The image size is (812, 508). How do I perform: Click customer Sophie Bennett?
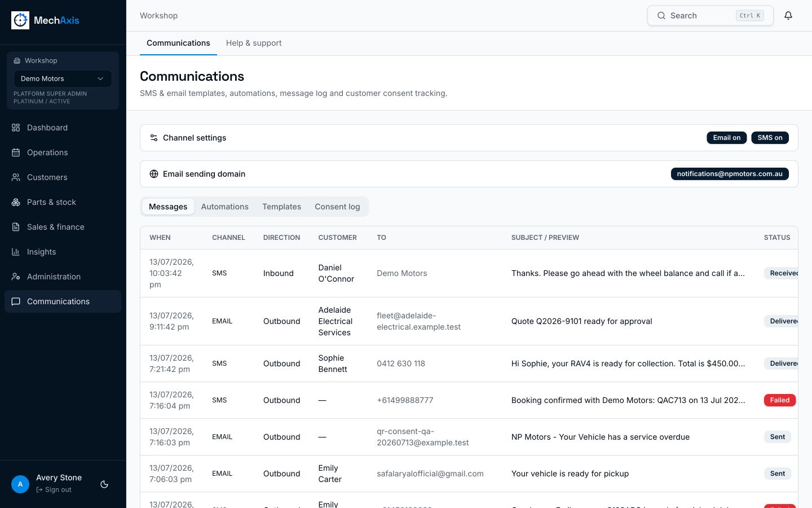(x=333, y=364)
